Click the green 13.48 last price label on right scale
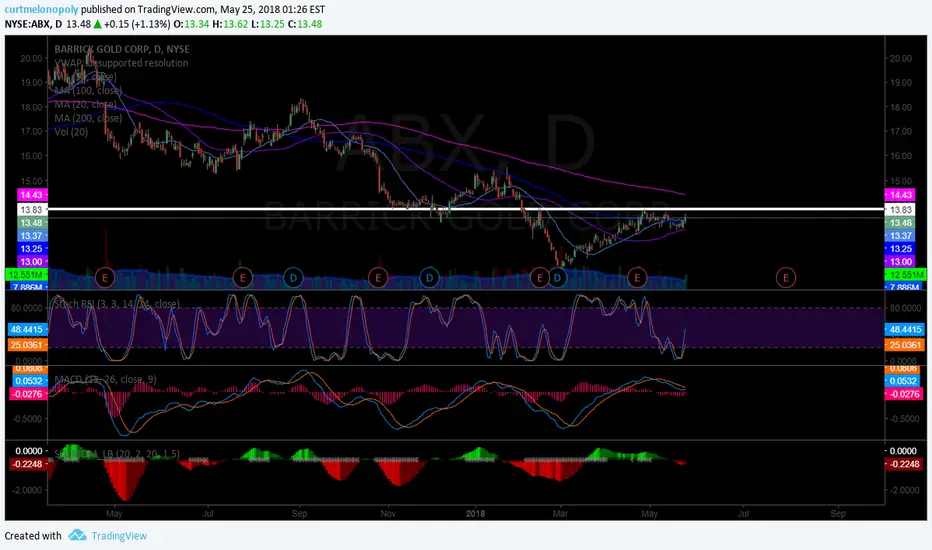The height and width of the screenshot is (550, 932). click(x=900, y=223)
